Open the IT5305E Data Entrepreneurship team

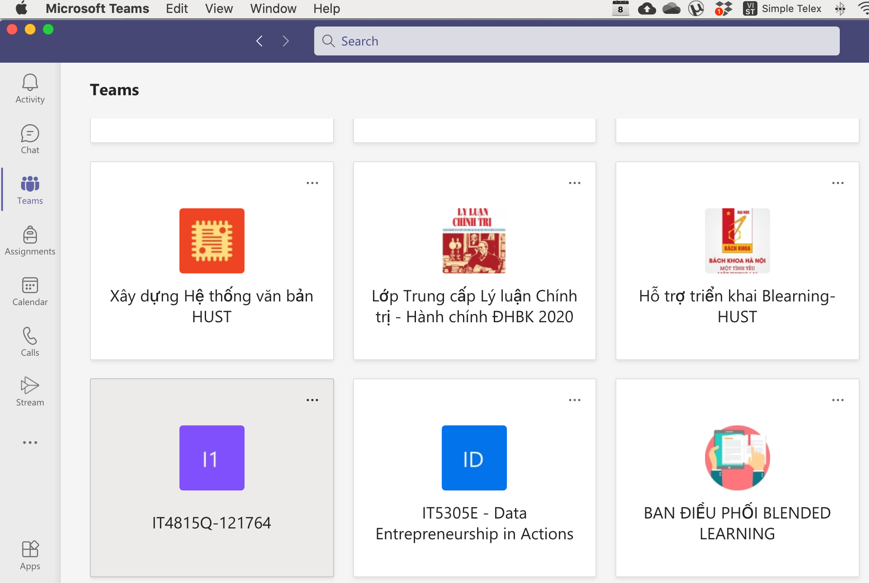[474, 478]
